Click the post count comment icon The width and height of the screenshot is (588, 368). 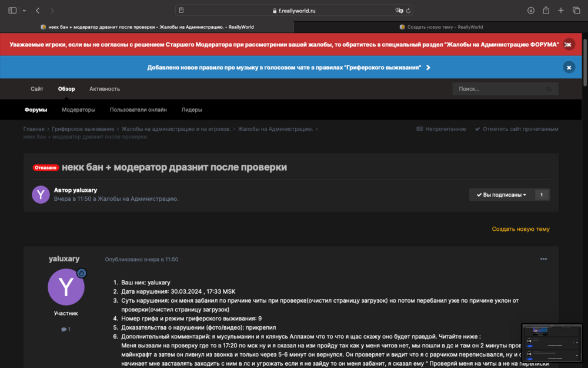64,329
